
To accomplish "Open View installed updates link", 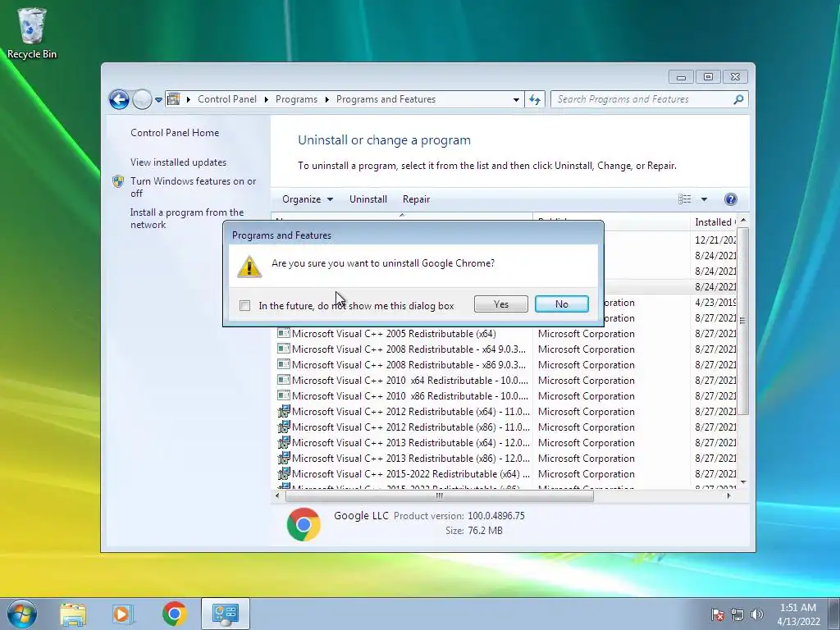I will (178, 162).
